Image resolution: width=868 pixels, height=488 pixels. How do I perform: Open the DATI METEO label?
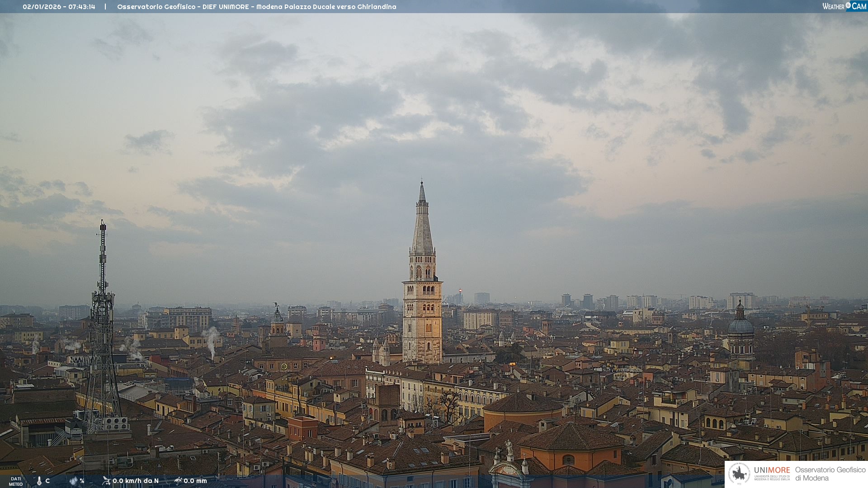16,481
